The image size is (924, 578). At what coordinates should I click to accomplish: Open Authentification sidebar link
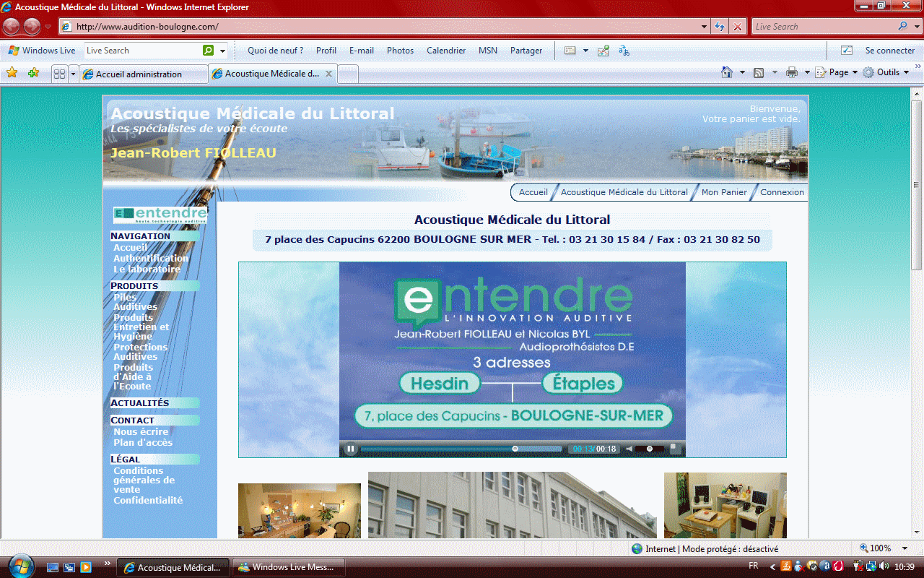[151, 258]
